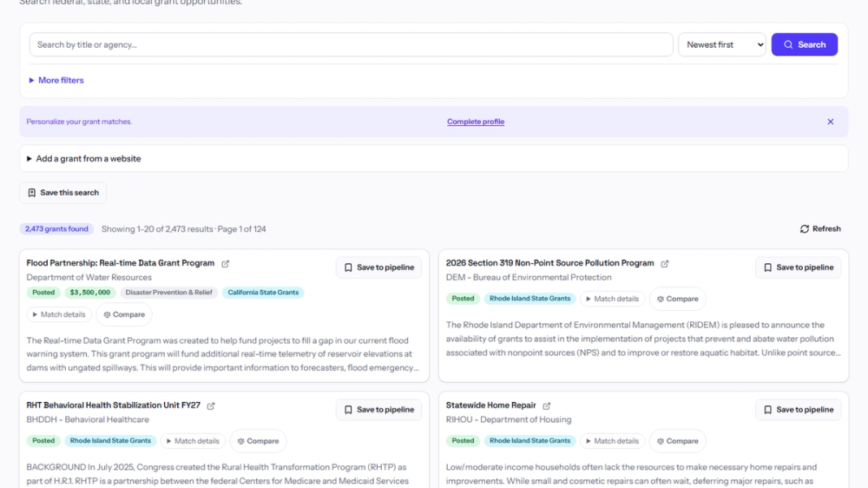The width and height of the screenshot is (868, 488).
Task: Expand Match details for Section 319 program
Action: coord(613,299)
